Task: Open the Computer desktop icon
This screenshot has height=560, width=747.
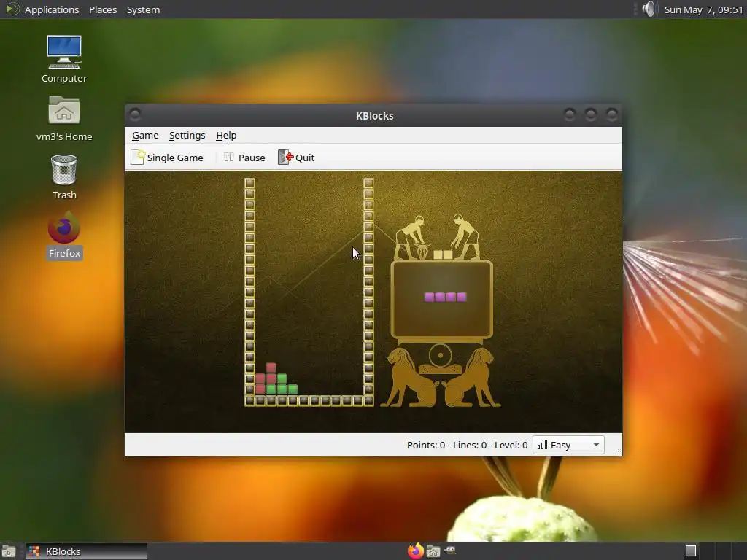Action: click(x=64, y=60)
